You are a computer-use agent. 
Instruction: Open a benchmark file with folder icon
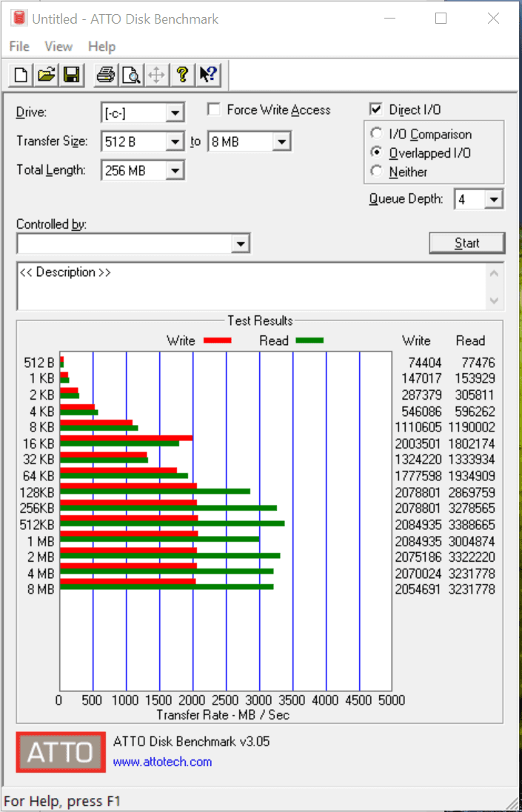[47, 75]
